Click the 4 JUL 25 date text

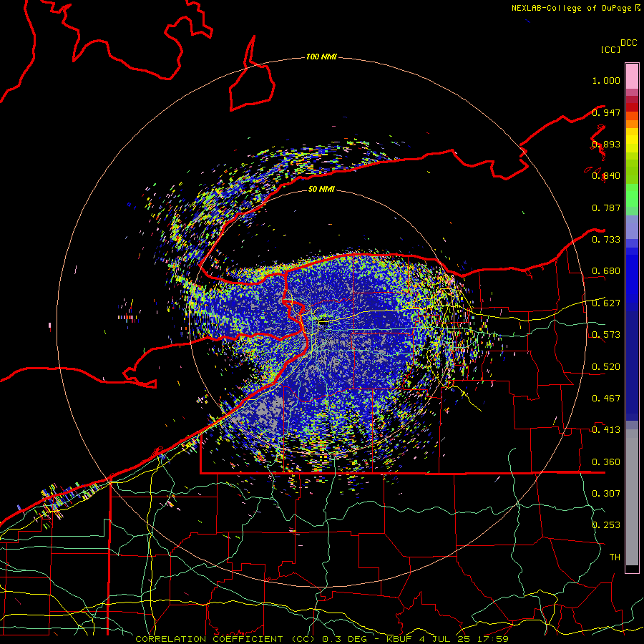coord(444,639)
